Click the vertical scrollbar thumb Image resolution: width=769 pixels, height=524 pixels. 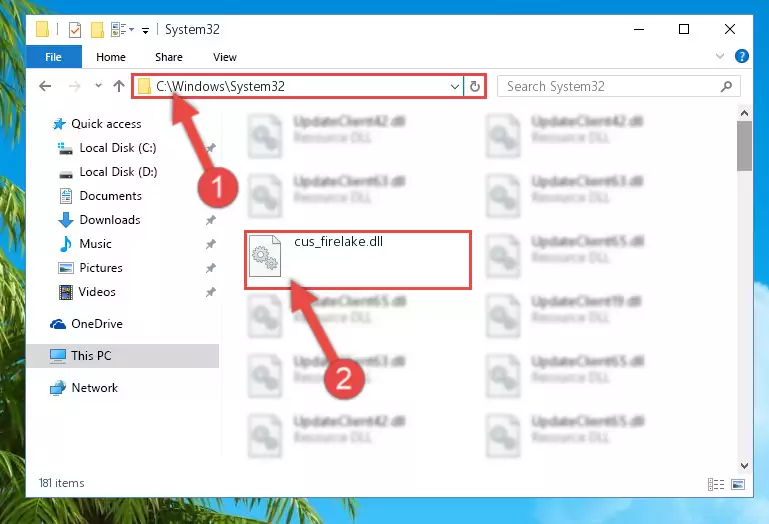coord(744,146)
